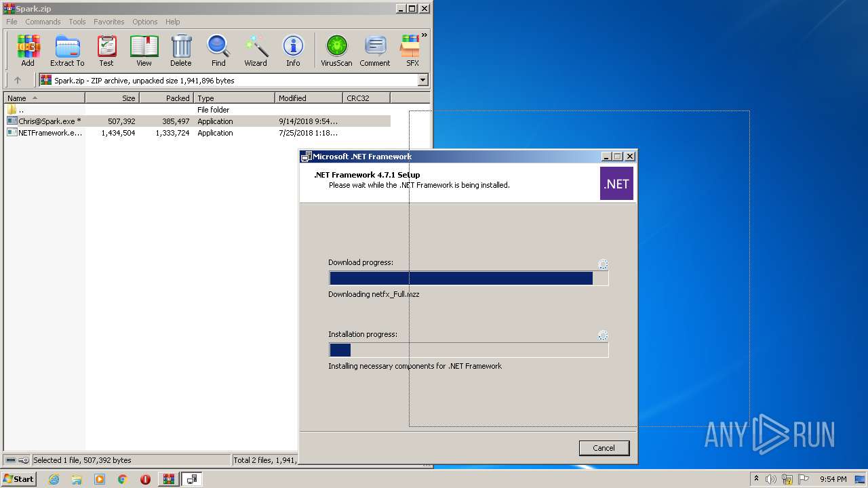Sort by Packed column header
Image resolution: width=868 pixels, height=488 pixels.
coord(167,98)
